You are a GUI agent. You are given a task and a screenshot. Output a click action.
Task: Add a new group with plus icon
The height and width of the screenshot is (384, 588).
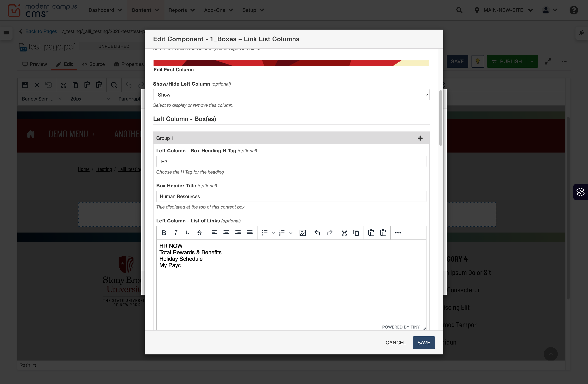coord(420,138)
